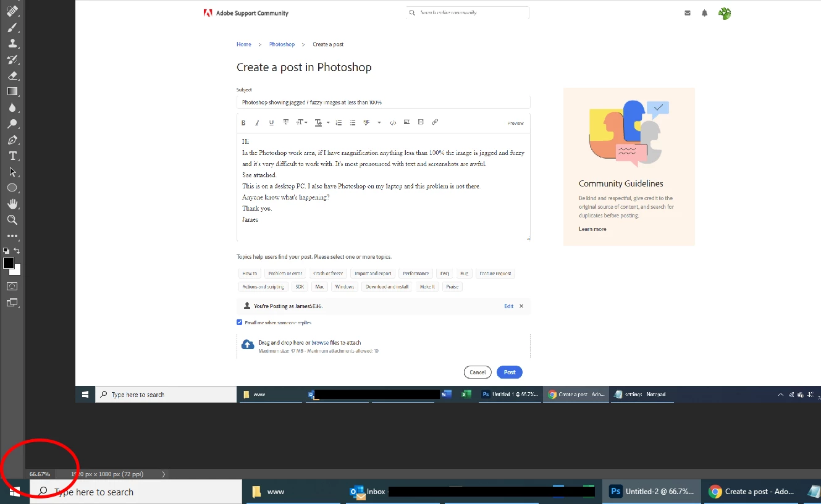
Task: Click 'Learn more' under Community Guidelines
Action: point(592,229)
